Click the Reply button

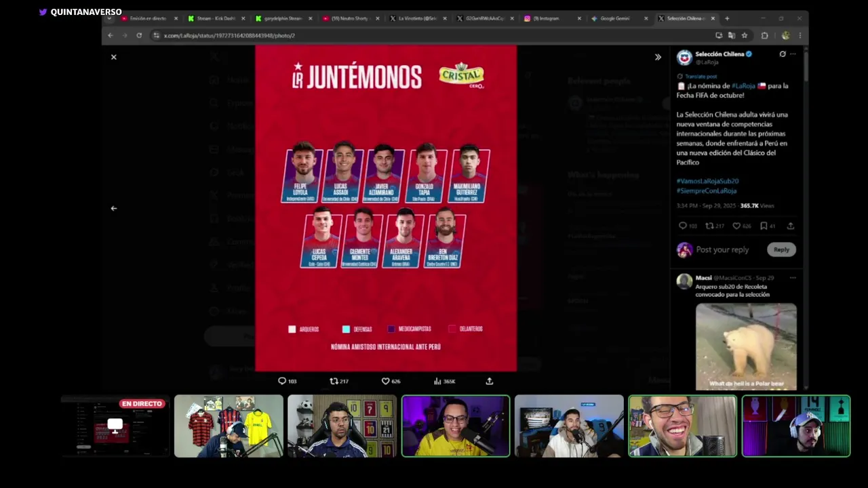coord(781,249)
